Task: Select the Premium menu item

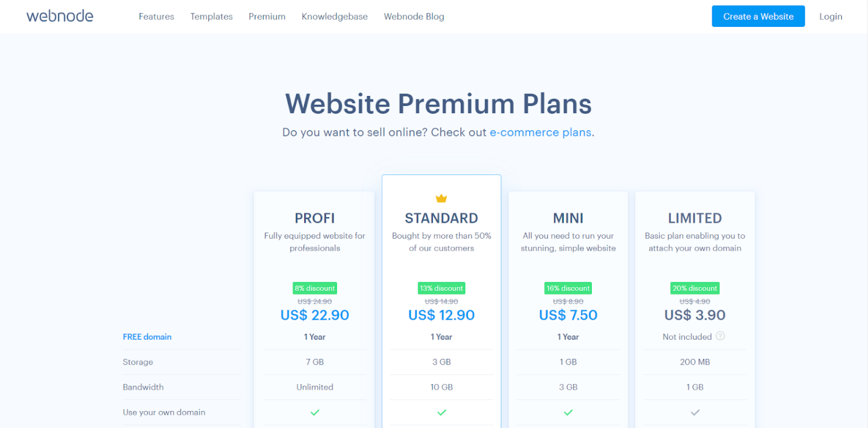Action: point(267,16)
